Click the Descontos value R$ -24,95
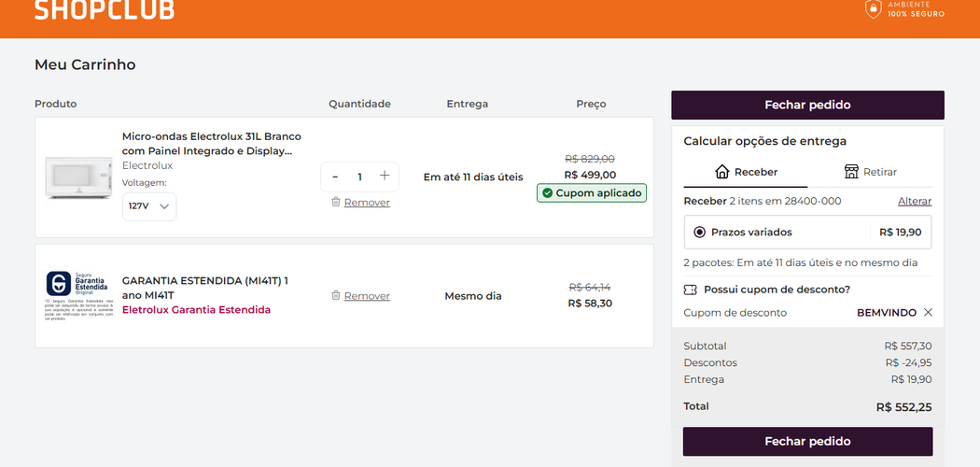The image size is (980, 467). tap(909, 362)
